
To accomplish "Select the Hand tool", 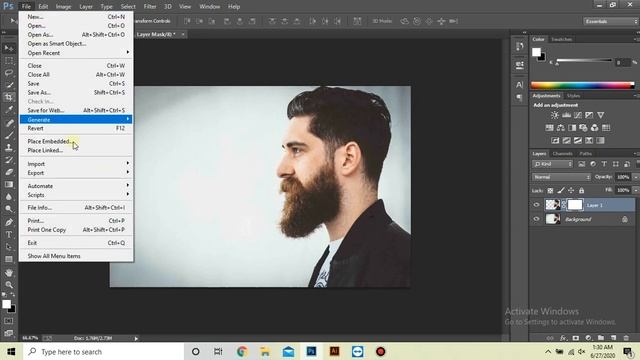I will click(x=9, y=273).
